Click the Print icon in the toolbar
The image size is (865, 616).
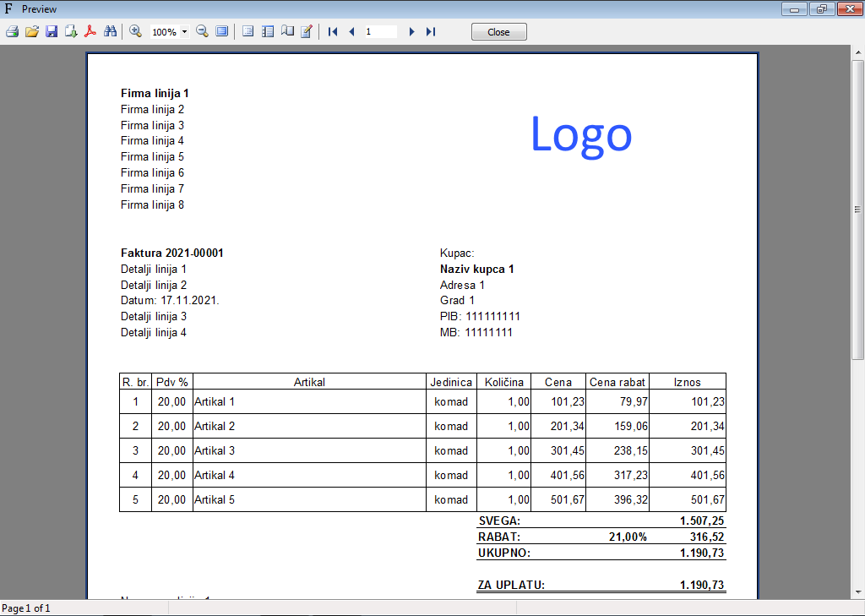coord(12,31)
